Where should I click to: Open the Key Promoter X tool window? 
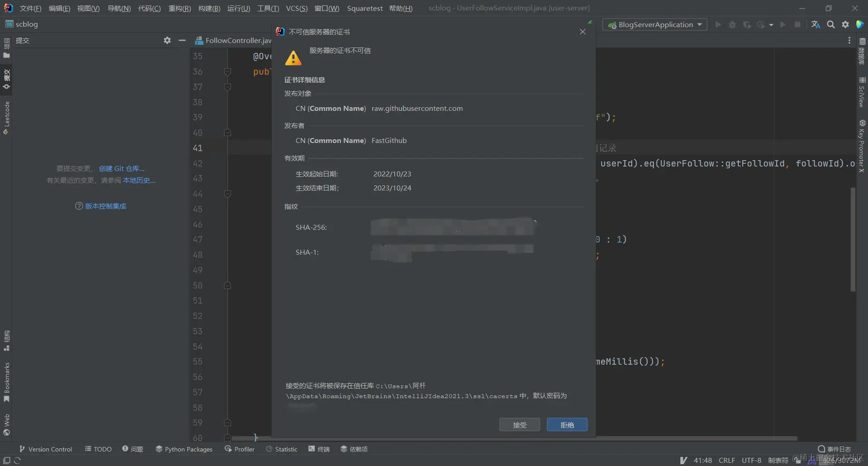[862, 146]
